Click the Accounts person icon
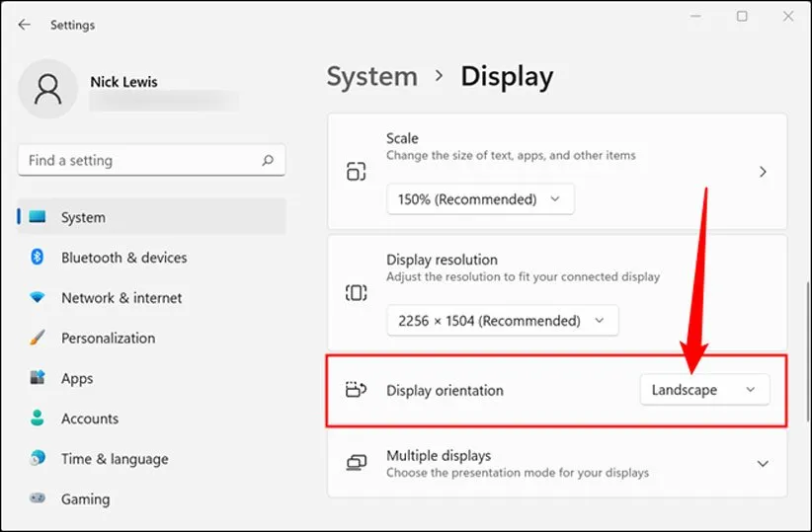Screen dimensions: 812x532 [38, 418]
